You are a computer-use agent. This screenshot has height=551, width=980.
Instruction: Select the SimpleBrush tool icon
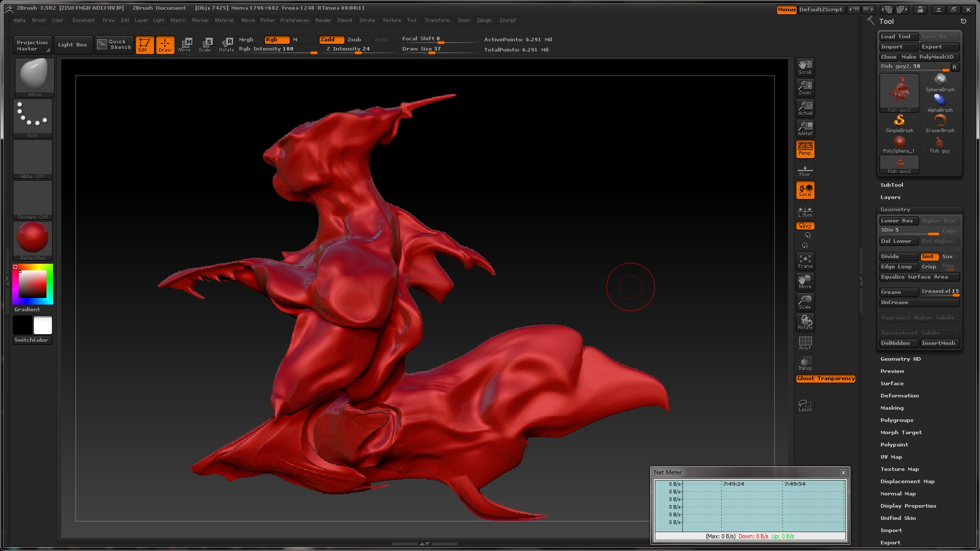click(x=899, y=122)
